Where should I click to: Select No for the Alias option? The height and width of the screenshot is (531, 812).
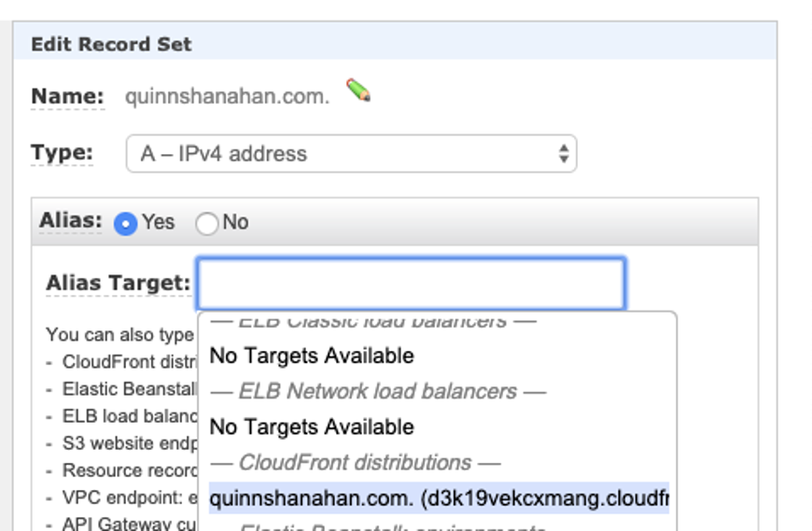pyautogui.click(x=206, y=223)
